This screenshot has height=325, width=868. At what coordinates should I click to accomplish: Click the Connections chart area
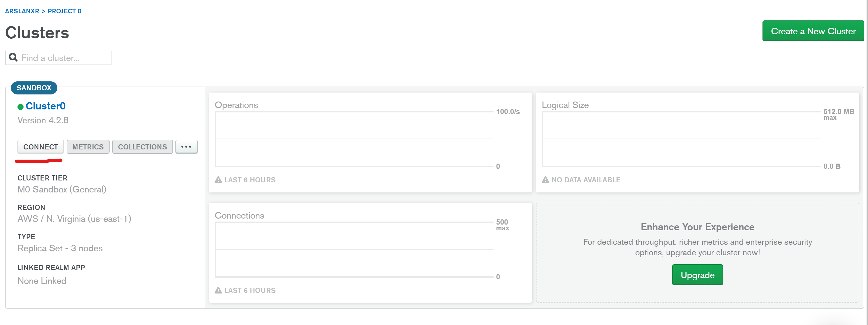[354, 250]
